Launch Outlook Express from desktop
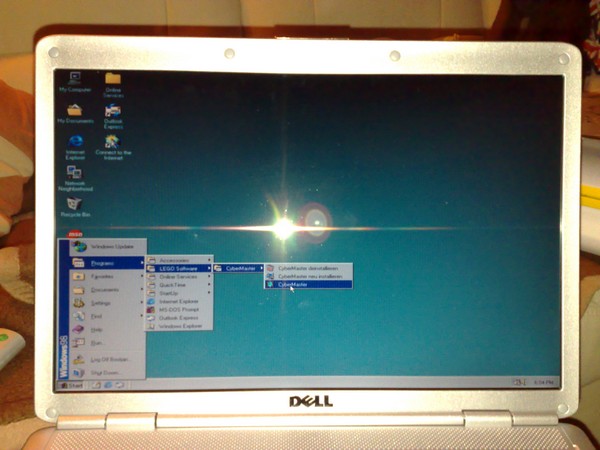This screenshot has width=600, height=450. tap(113, 116)
